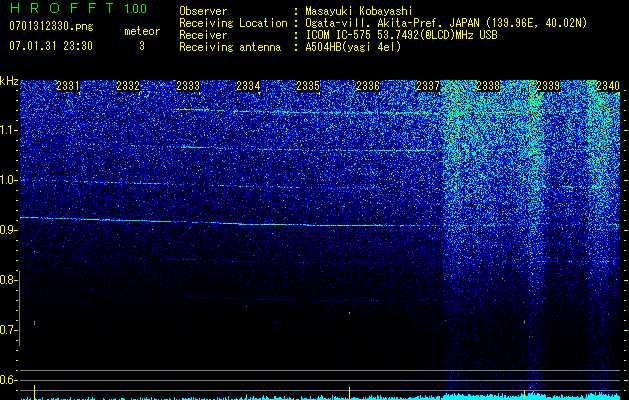Image resolution: width=629 pixels, height=400 pixels.
Task: Click the 2332 time marker
Action: point(128,85)
